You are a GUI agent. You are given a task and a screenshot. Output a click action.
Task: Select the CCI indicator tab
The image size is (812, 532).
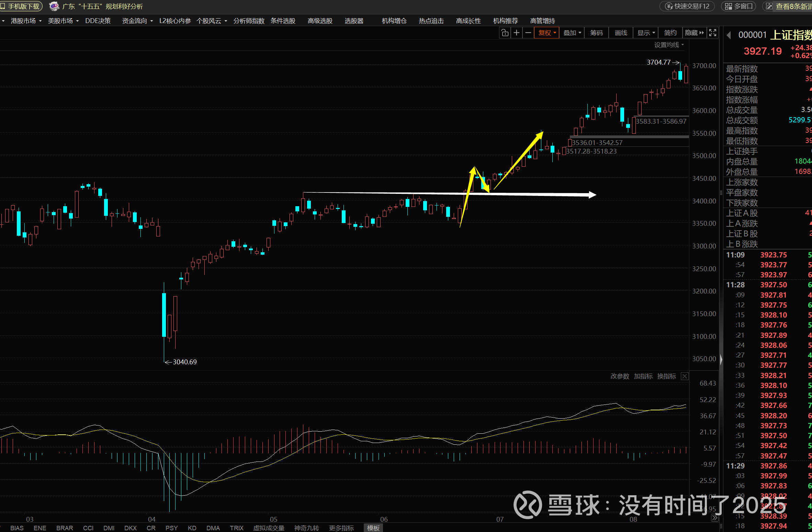tap(88, 528)
